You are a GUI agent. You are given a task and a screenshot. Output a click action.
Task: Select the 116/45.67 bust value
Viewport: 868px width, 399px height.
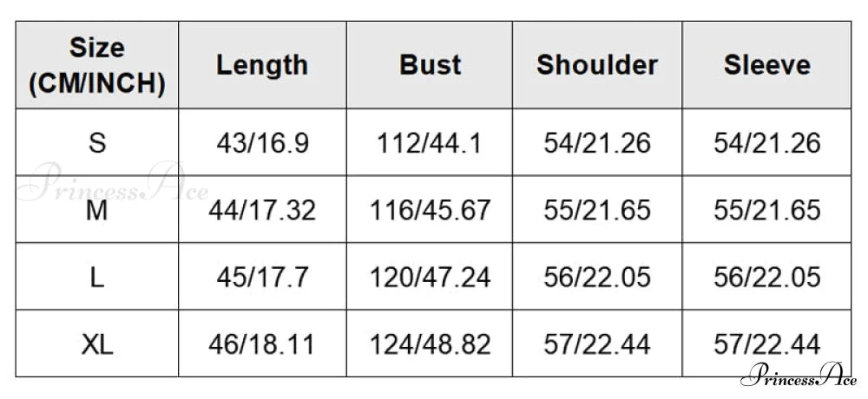click(x=430, y=209)
